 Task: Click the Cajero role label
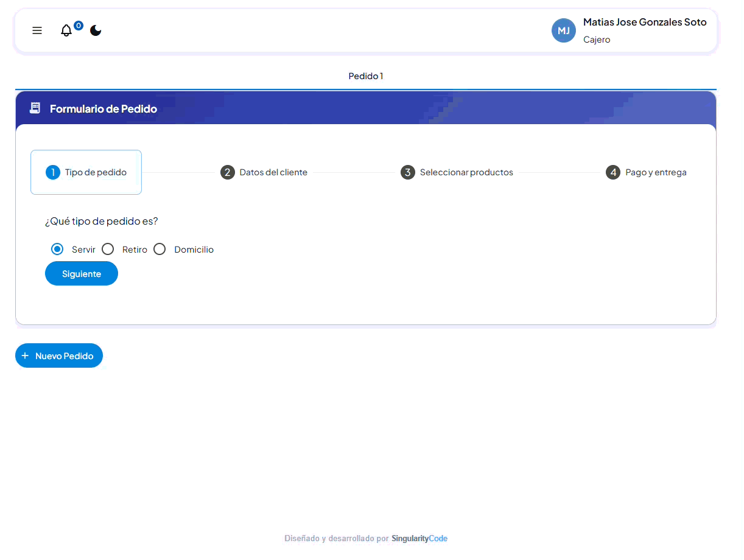(x=597, y=40)
